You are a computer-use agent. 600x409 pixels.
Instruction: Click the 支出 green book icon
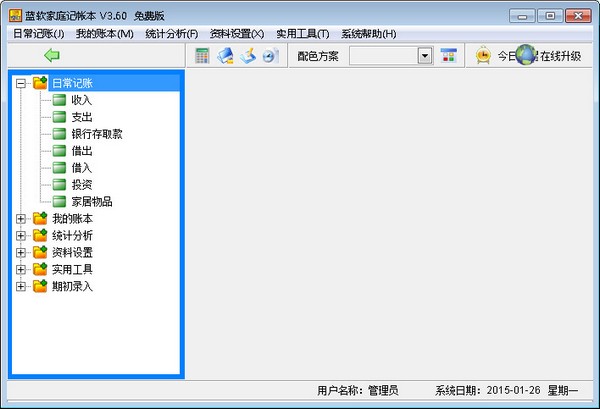click(59, 117)
